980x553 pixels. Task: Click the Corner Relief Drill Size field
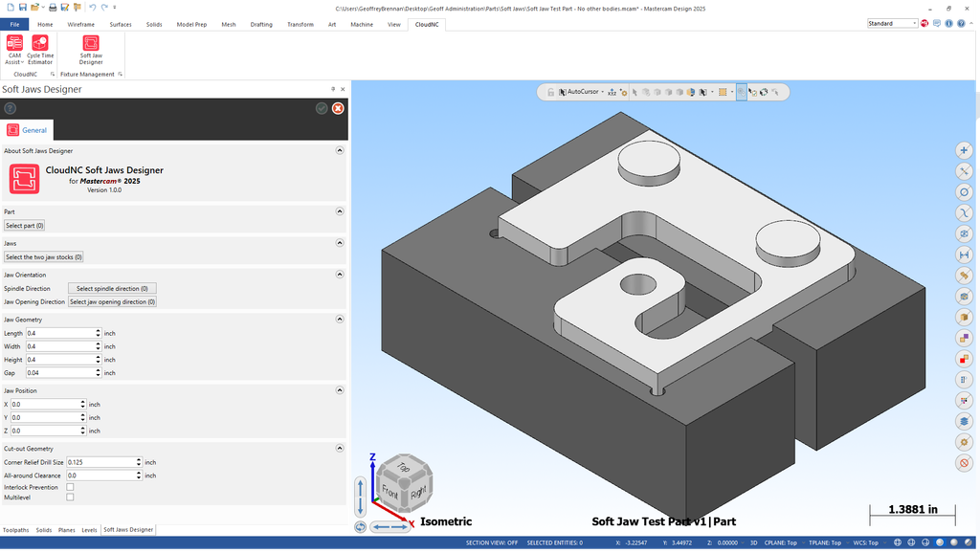(101, 462)
